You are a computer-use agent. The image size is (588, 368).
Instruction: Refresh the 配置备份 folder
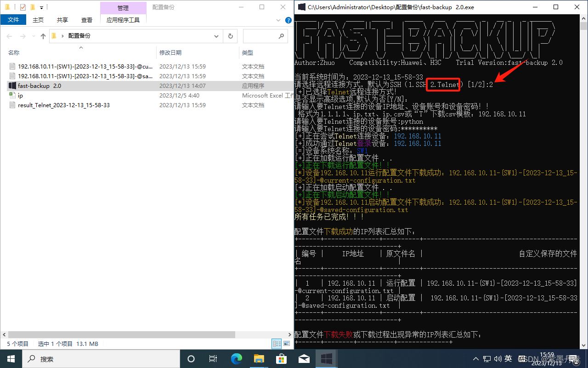[230, 36]
